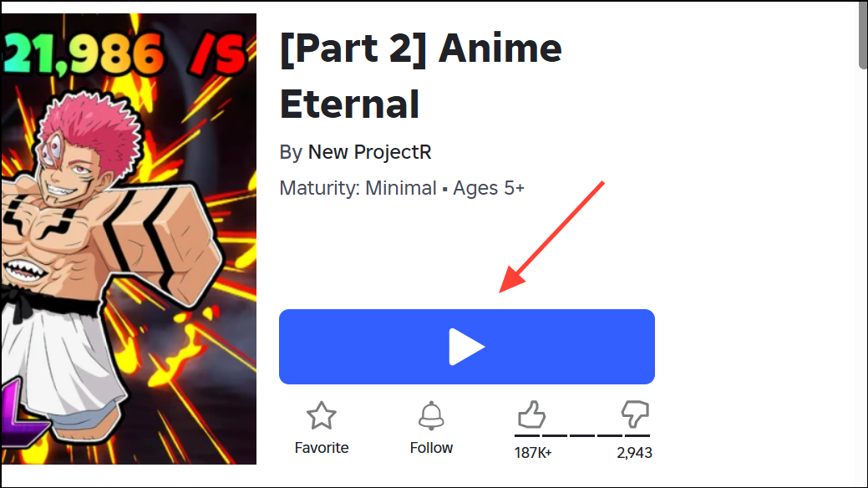The height and width of the screenshot is (488, 868).
Task: Click the 2,943 downvote count
Action: point(634,453)
